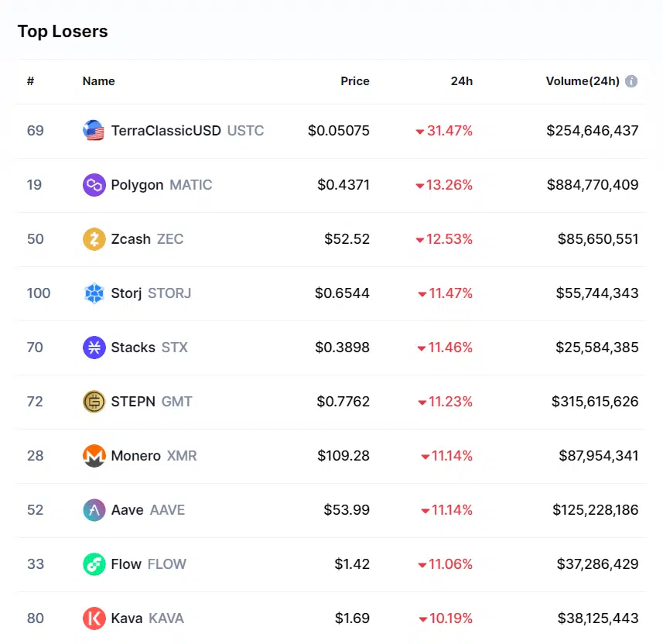
Task: Sort by the Name column header
Action: coord(99,81)
